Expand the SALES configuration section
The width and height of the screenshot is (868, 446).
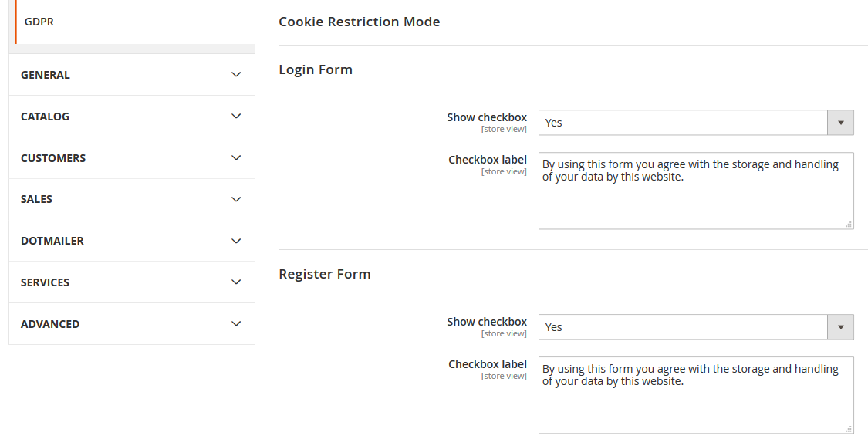coord(131,199)
